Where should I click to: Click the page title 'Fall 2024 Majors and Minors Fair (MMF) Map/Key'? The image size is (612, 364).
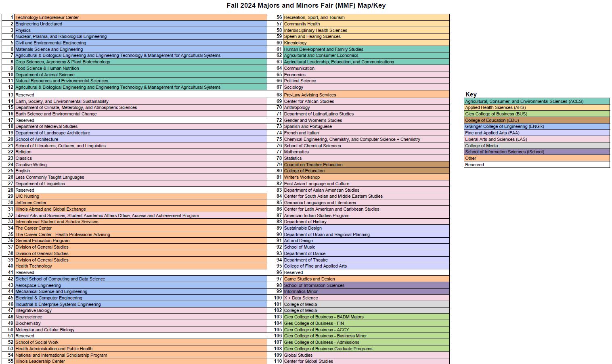click(306, 6)
